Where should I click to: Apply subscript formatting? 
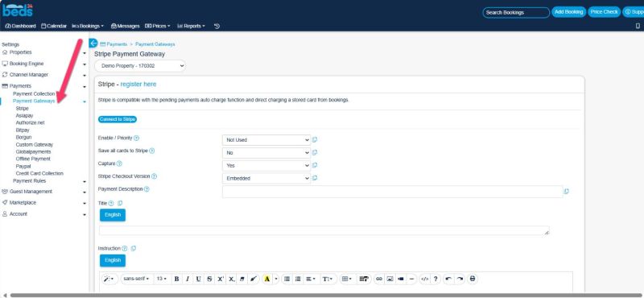[x=232, y=279]
